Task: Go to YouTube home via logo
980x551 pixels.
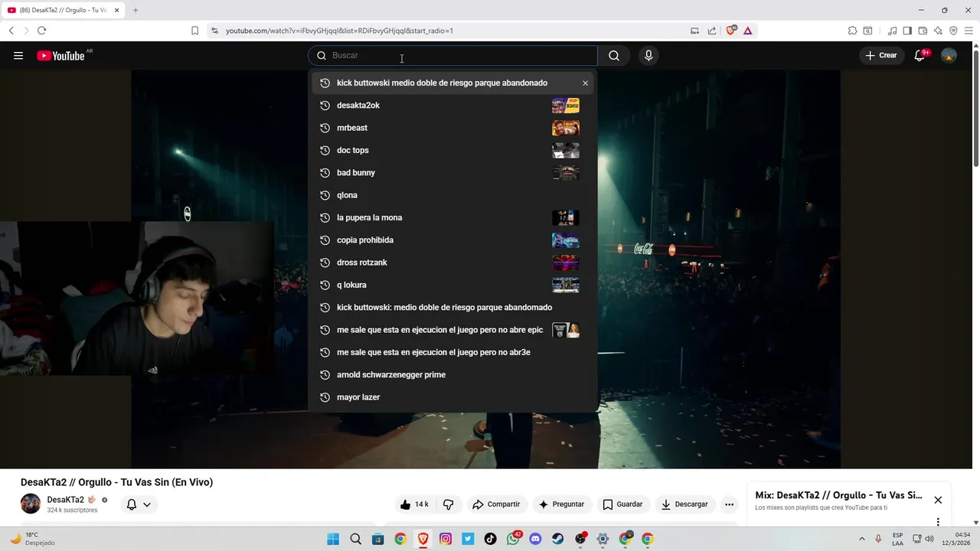Action: click(x=60, y=55)
